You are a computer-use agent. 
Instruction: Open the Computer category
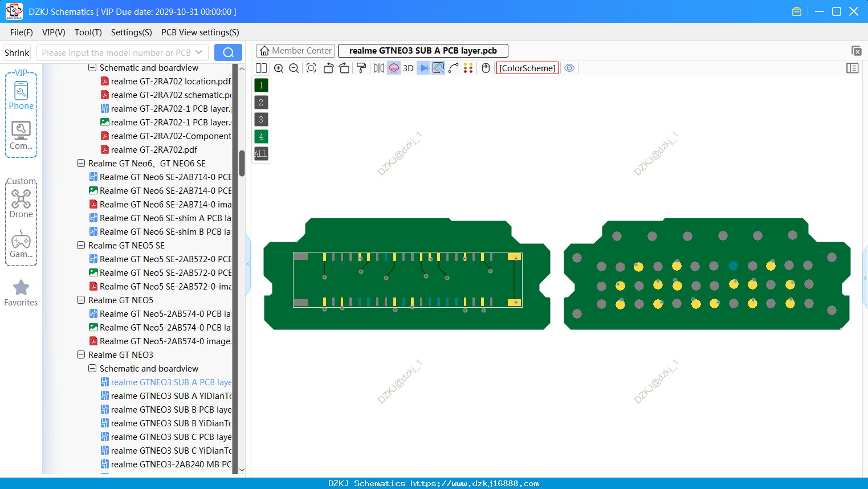(21, 136)
